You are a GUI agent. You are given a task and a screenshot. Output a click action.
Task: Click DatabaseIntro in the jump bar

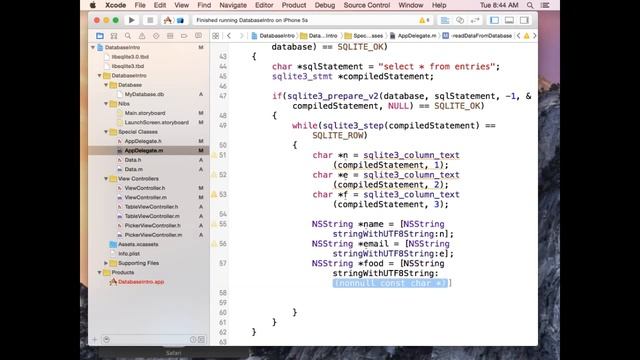[x=273, y=36]
